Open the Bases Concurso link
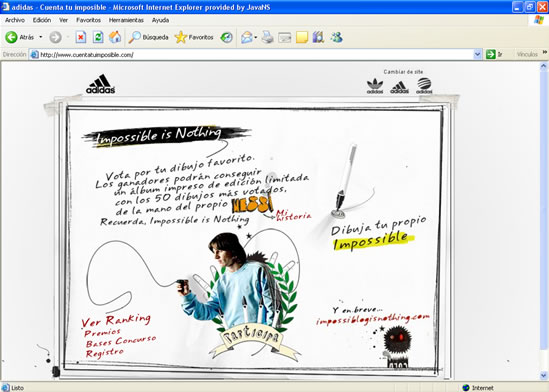This screenshot has width=549, height=392. pos(121,341)
